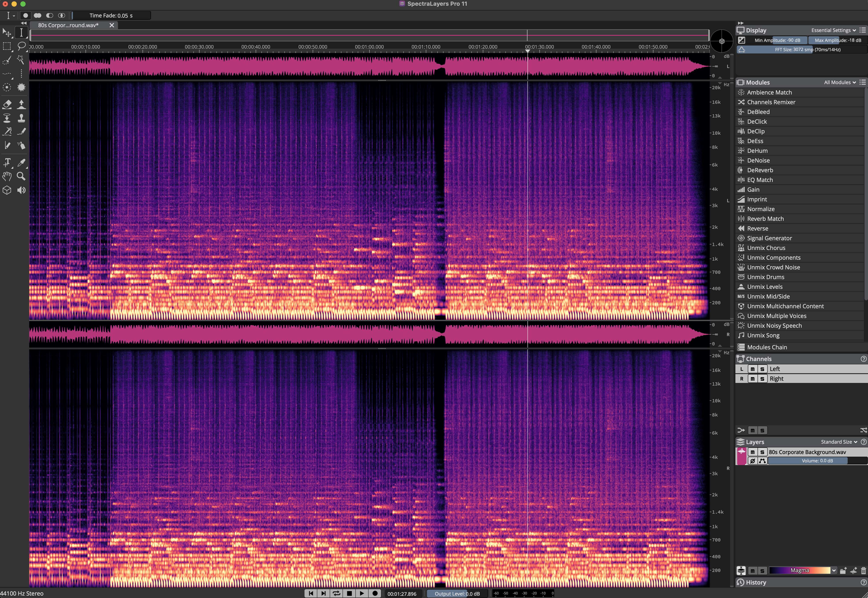
Task: Switch to the 80s Corpor...round.wav tab
Action: point(67,25)
